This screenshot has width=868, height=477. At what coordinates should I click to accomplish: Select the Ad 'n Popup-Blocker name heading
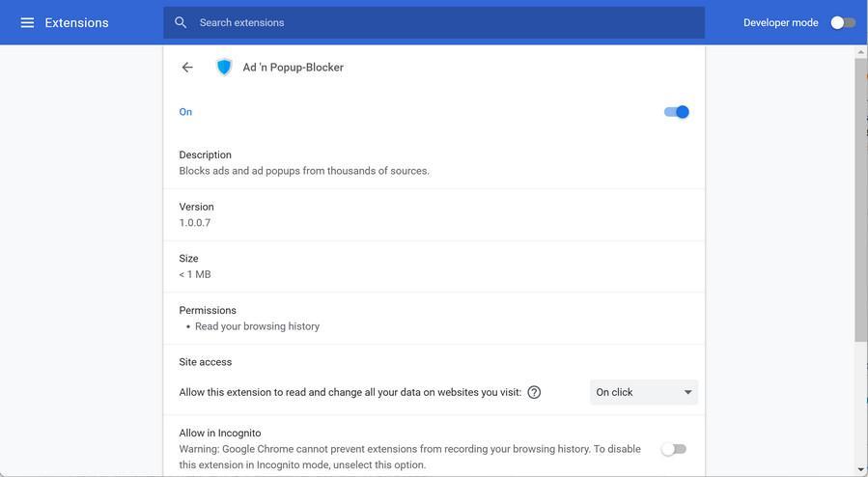tap(293, 68)
